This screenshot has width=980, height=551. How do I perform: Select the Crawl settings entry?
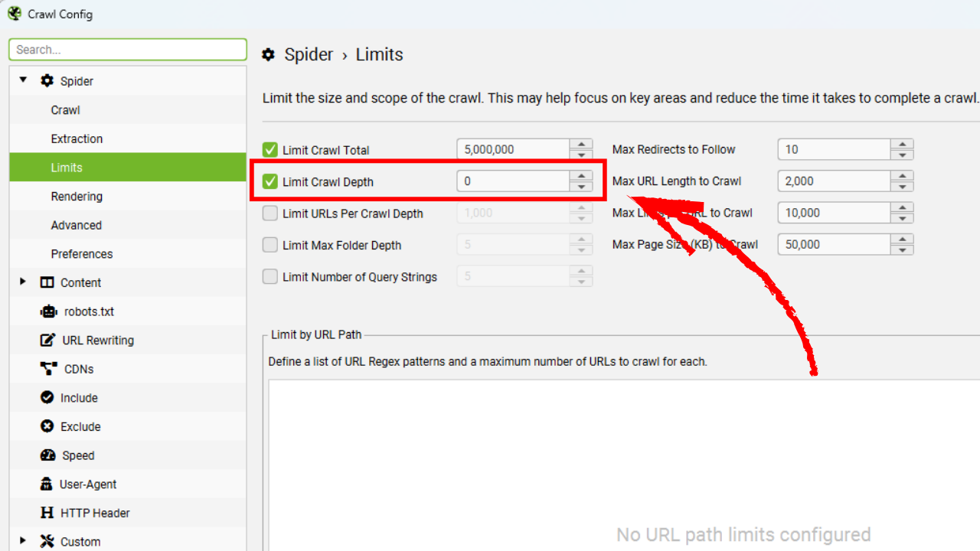coord(65,109)
